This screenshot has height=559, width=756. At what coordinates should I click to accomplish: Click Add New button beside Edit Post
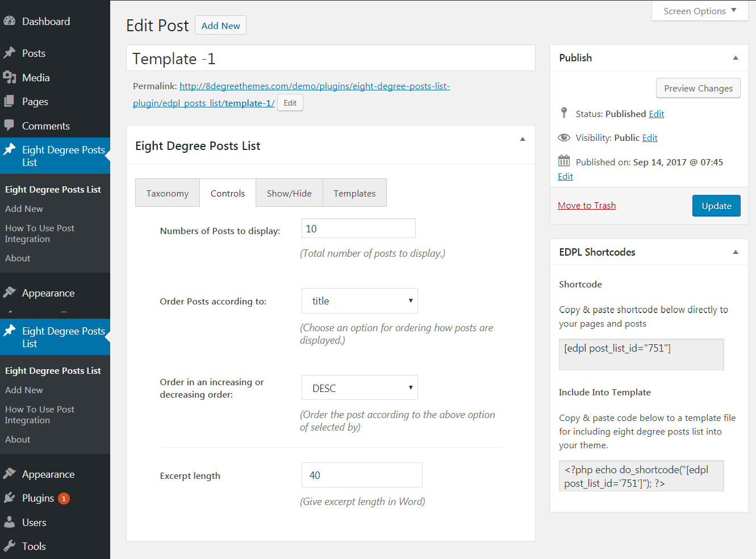(220, 26)
